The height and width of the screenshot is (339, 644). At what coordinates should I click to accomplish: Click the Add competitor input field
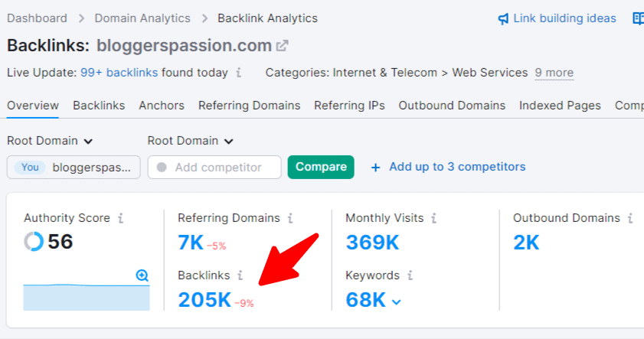tap(214, 167)
